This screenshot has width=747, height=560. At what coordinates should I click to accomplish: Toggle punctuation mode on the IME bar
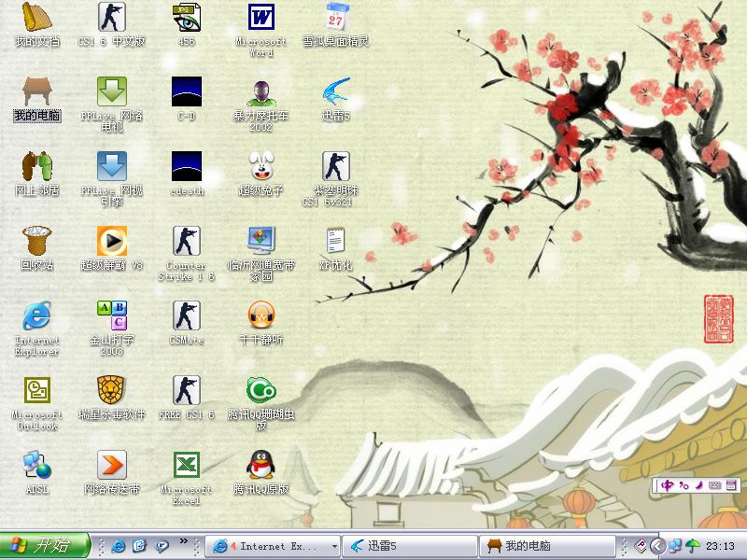[x=684, y=485]
